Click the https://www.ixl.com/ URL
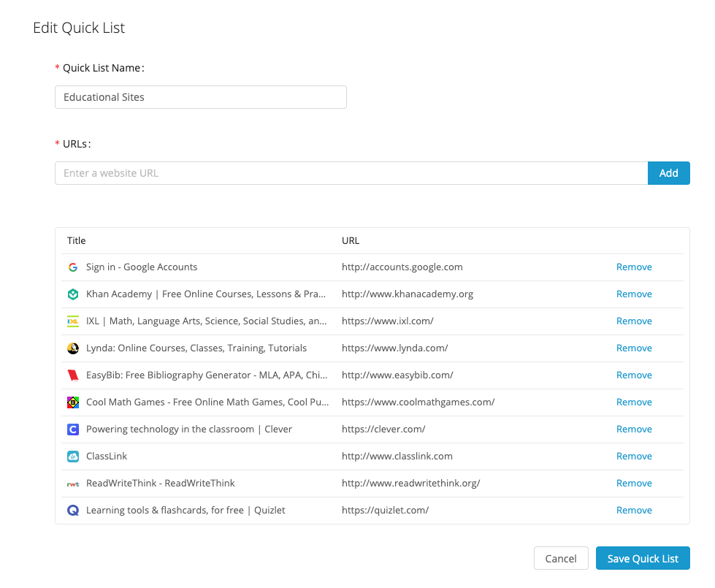 tap(388, 321)
